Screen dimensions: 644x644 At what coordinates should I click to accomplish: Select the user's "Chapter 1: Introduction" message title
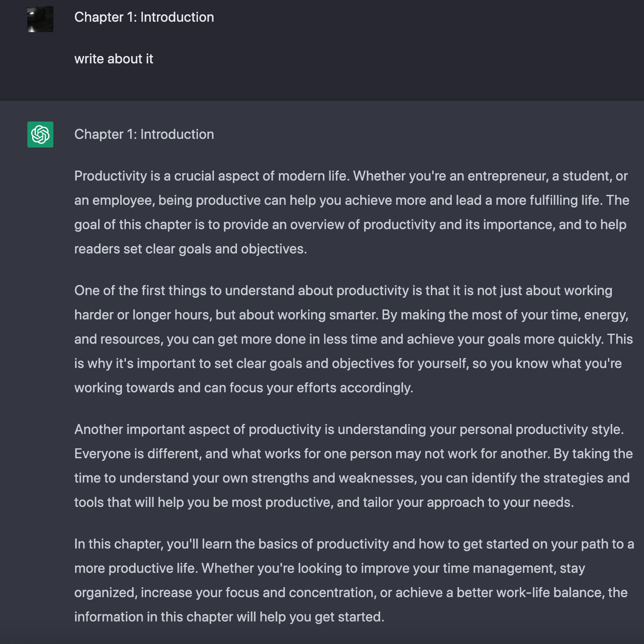[144, 17]
